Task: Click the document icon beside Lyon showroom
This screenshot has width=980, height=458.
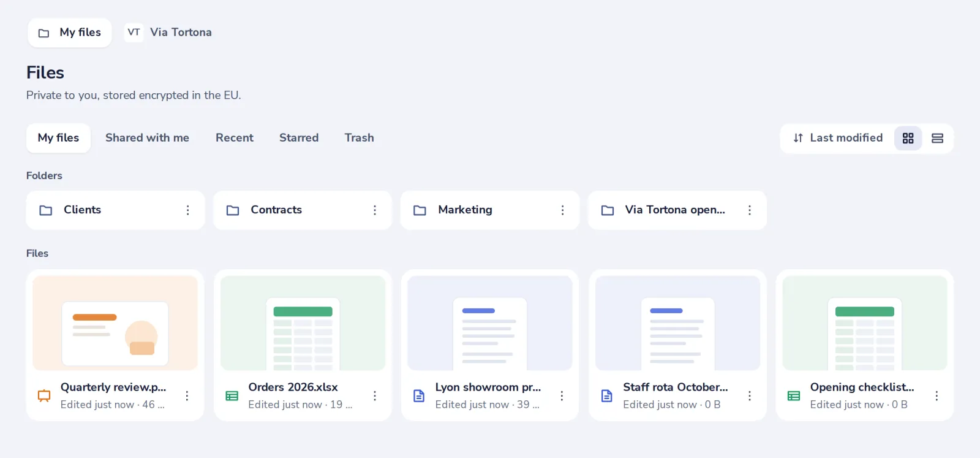Action: [x=419, y=396]
